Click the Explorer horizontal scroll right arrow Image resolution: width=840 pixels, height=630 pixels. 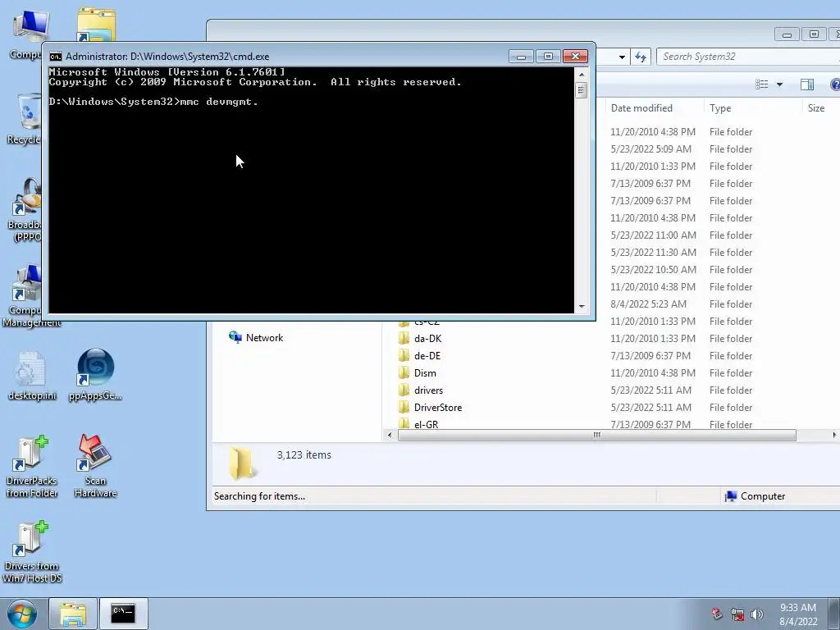coord(834,435)
